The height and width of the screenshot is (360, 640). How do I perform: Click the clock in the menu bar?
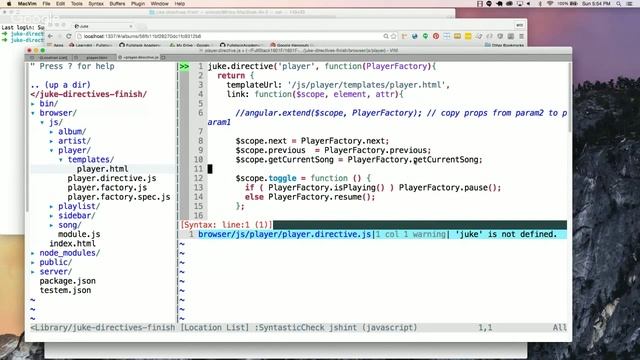pyautogui.click(x=596, y=4)
